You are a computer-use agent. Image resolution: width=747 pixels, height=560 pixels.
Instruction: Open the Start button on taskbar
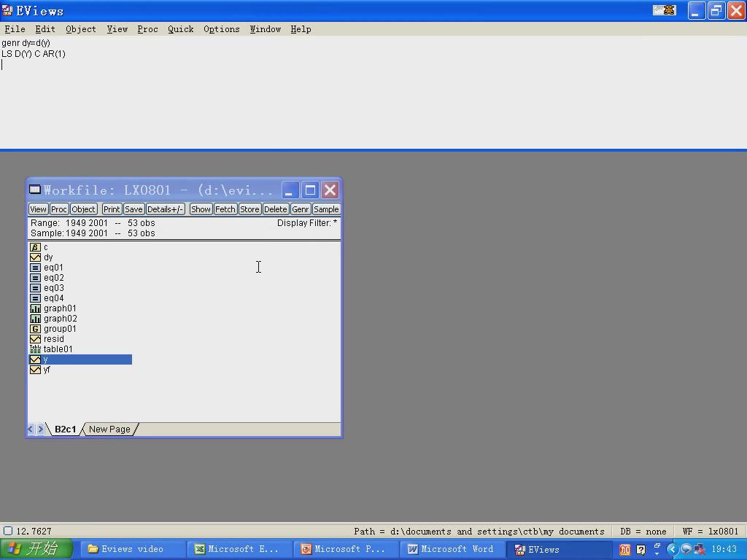36,549
